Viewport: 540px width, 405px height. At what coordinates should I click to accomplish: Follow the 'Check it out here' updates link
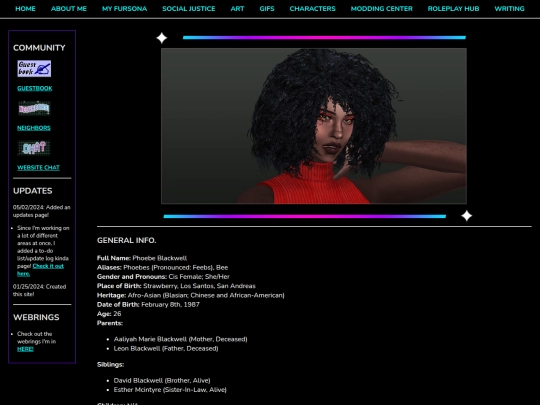(x=40, y=270)
